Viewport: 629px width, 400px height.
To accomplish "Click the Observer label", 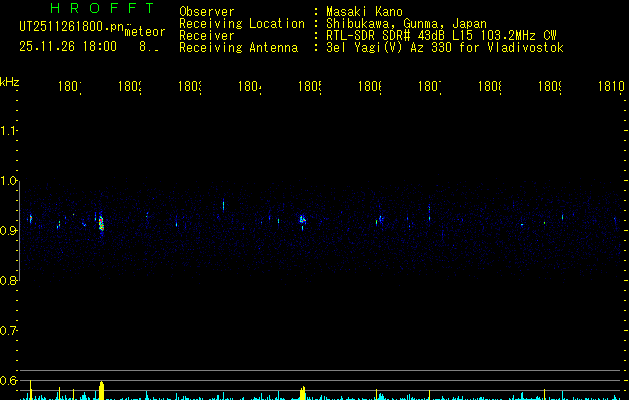I will (207, 11).
